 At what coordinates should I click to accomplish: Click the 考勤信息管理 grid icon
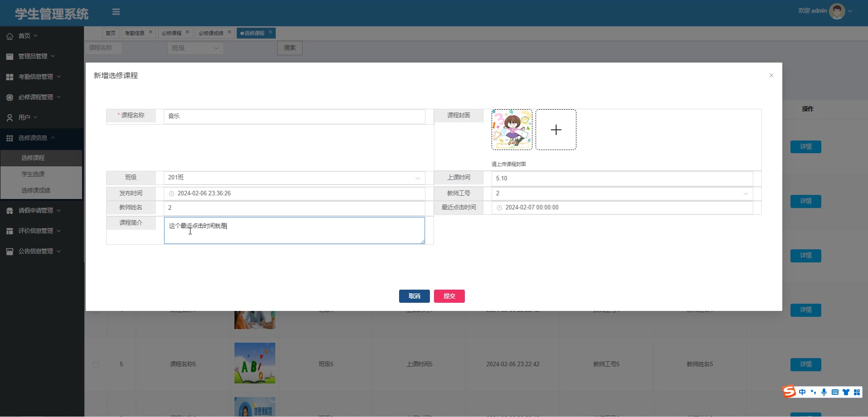[x=10, y=77]
